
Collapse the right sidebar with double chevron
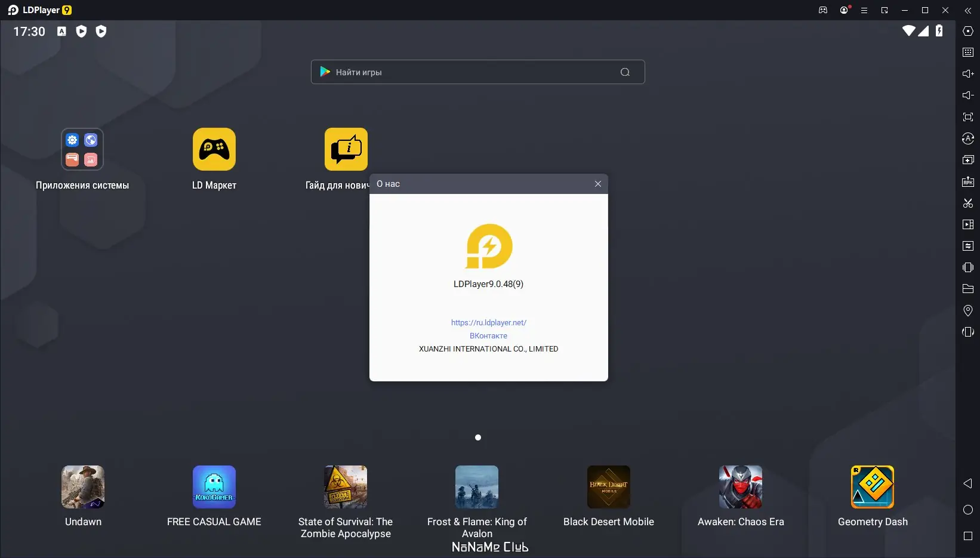[968, 10]
